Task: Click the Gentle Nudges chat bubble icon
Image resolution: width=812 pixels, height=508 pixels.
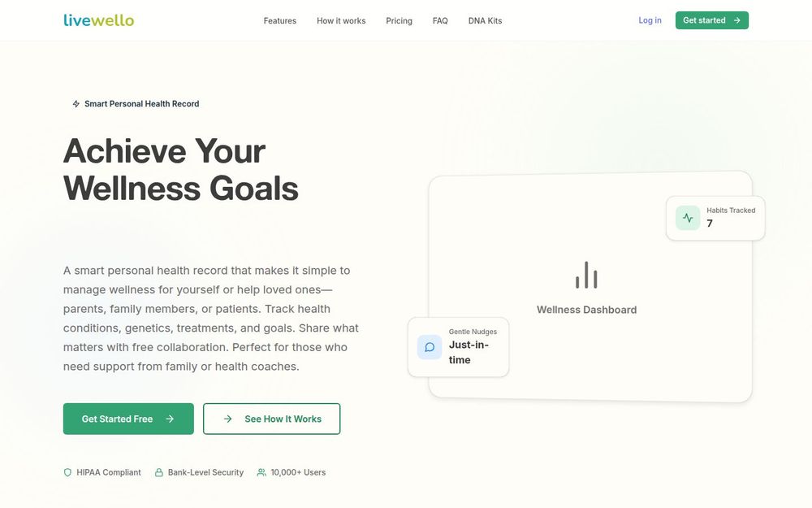Action: (x=430, y=347)
